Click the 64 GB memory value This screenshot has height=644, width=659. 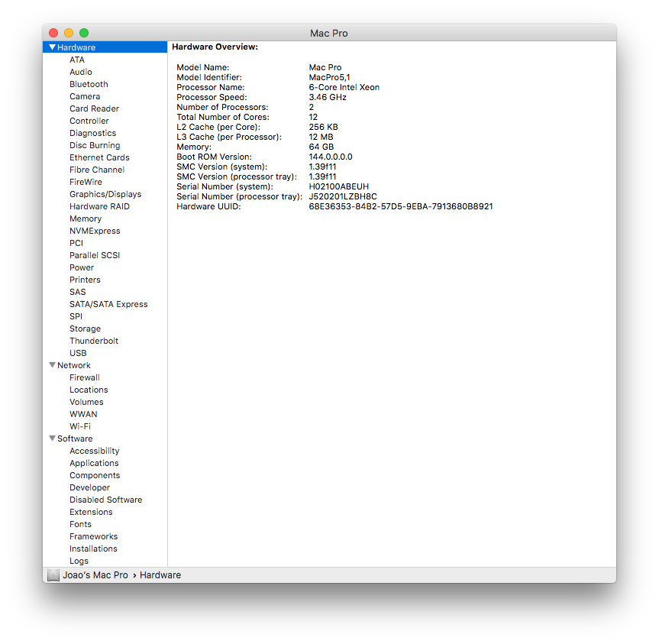coord(321,147)
